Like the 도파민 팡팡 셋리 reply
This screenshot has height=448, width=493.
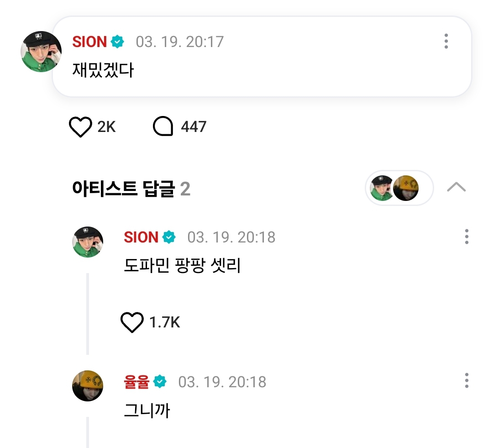tap(132, 322)
